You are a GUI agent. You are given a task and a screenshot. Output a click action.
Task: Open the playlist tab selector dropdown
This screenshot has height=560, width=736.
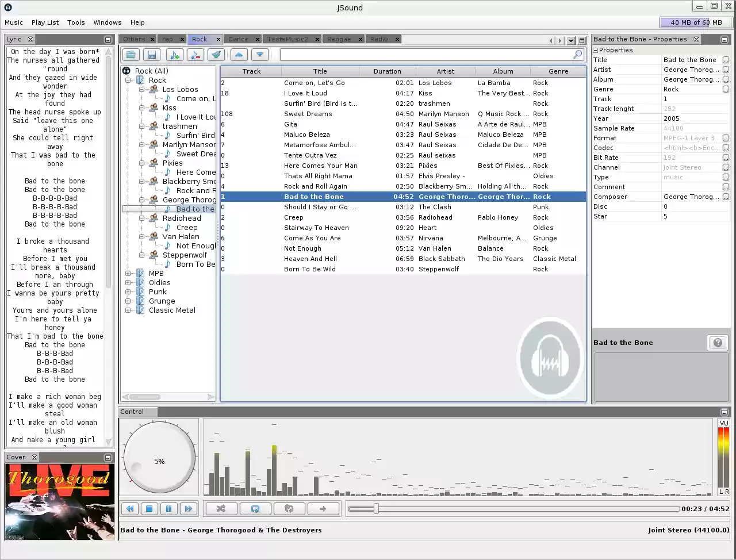point(570,39)
